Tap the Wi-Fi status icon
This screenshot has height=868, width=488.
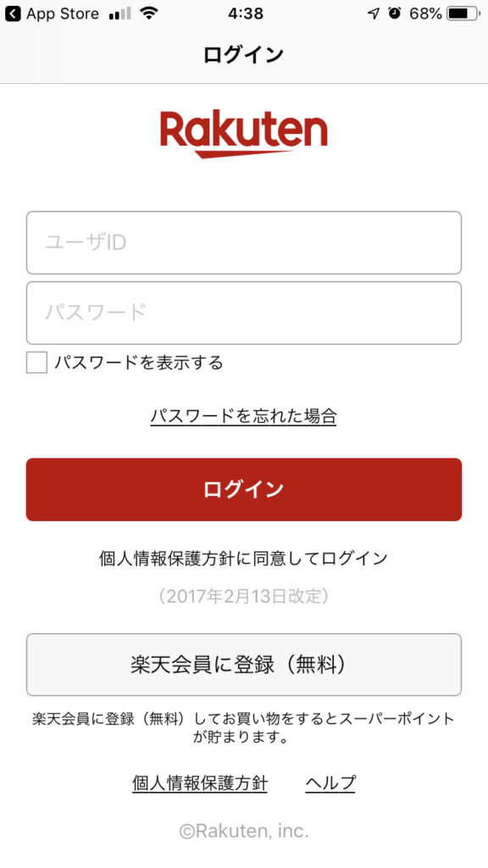149,14
